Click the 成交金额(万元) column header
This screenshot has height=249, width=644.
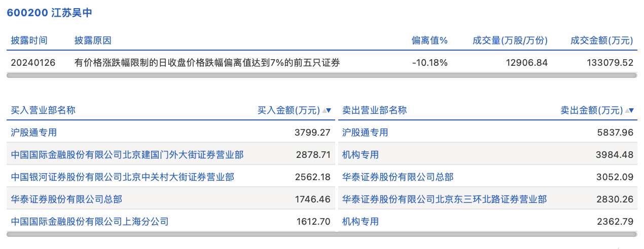pyautogui.click(x=602, y=40)
